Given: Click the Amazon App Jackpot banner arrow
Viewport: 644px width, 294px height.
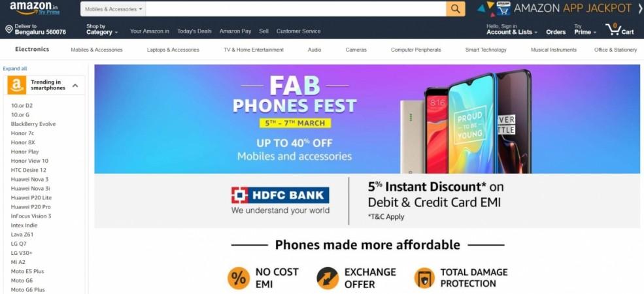Looking at the screenshot, I should point(640,8).
